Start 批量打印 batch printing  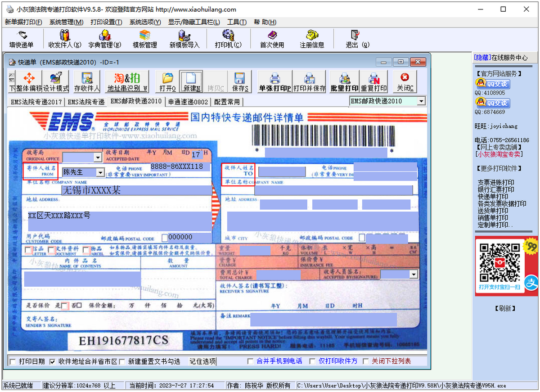point(345,82)
